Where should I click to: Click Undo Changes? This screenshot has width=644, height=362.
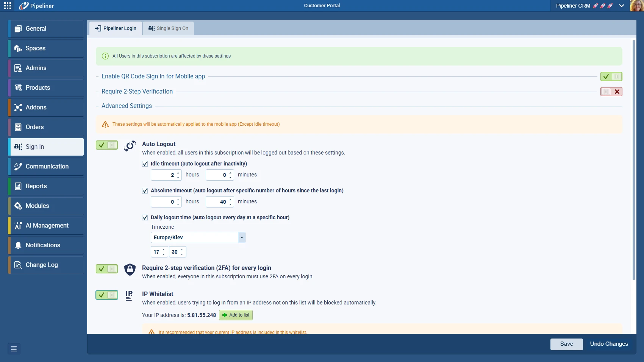coord(609,344)
